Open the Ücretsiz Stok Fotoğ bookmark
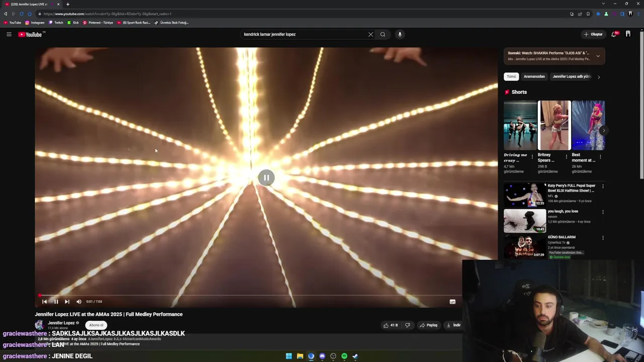The height and width of the screenshot is (362, 644). click(172, 23)
